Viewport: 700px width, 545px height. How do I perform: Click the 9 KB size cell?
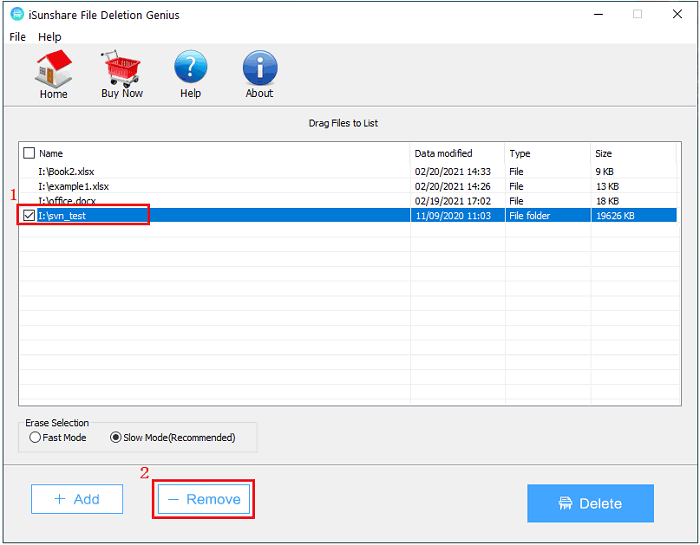click(604, 171)
